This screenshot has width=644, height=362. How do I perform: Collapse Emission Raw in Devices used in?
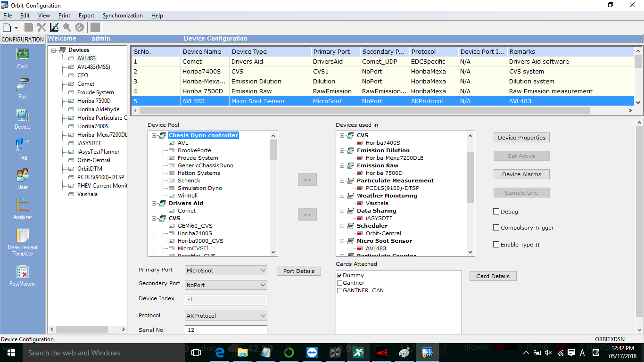pos(342,165)
